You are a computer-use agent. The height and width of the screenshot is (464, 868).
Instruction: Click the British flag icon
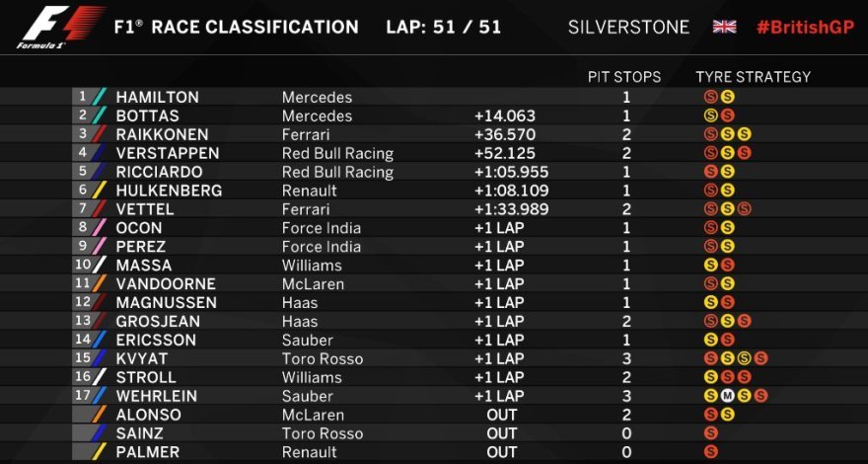point(724,27)
